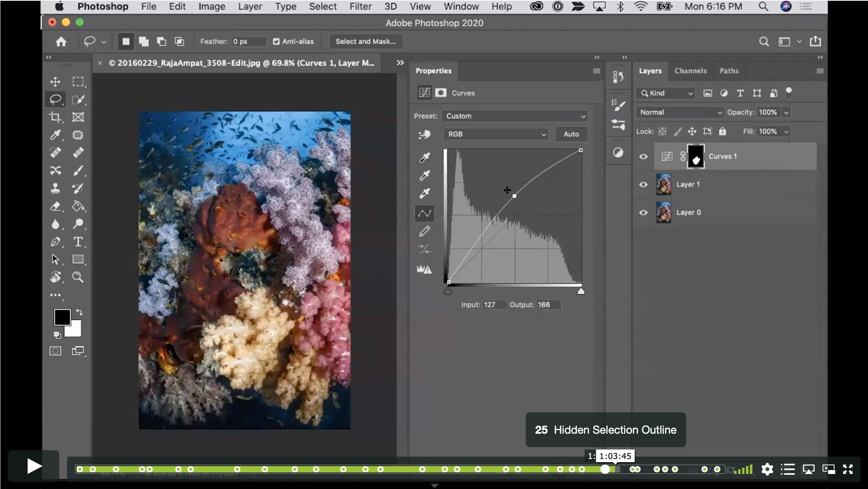Screen dimensions: 868x489
Task: Choose the Horizontal Type tool
Action: pyautogui.click(x=78, y=241)
